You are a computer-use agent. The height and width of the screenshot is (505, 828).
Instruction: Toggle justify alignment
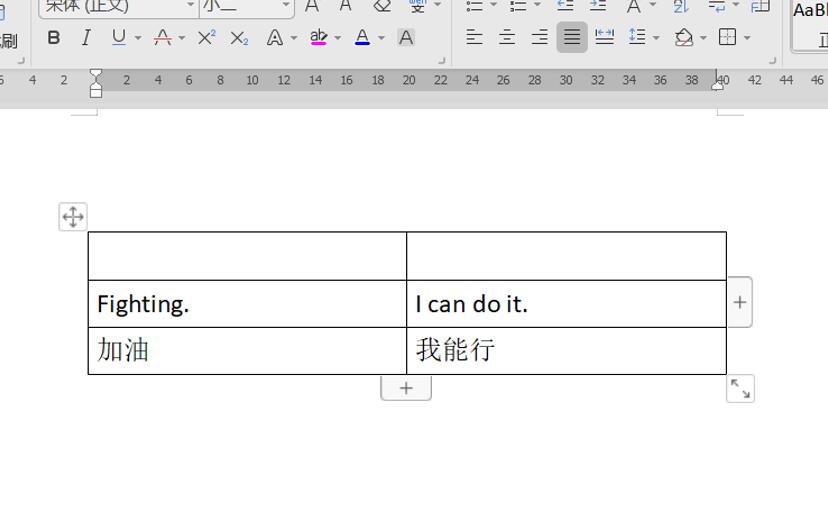click(x=572, y=37)
